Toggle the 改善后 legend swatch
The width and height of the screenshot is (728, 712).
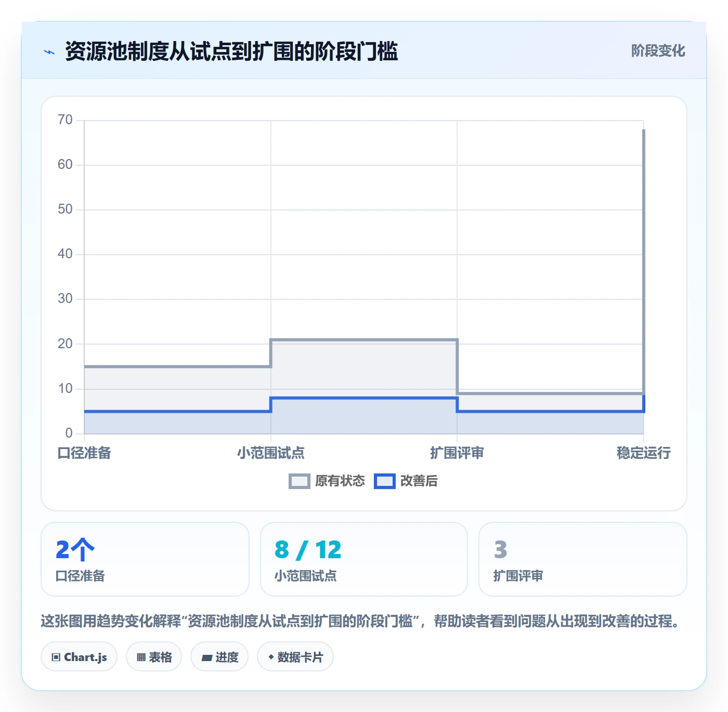(385, 481)
